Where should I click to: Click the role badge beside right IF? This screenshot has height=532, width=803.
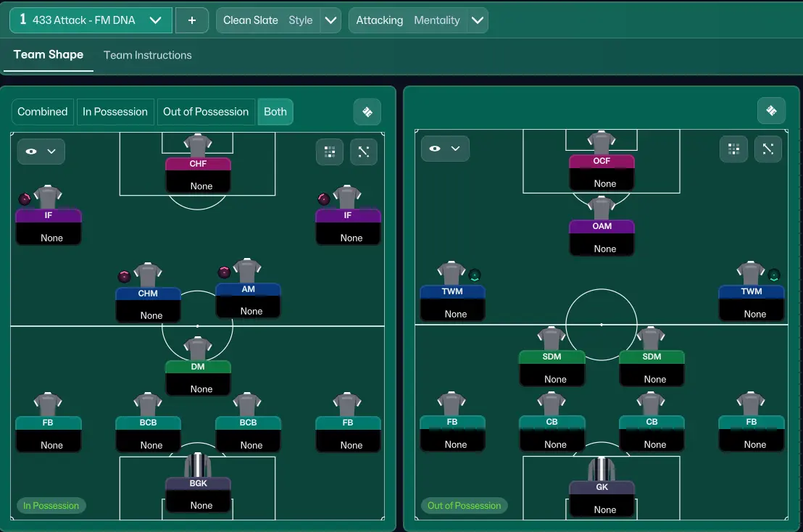(324, 199)
